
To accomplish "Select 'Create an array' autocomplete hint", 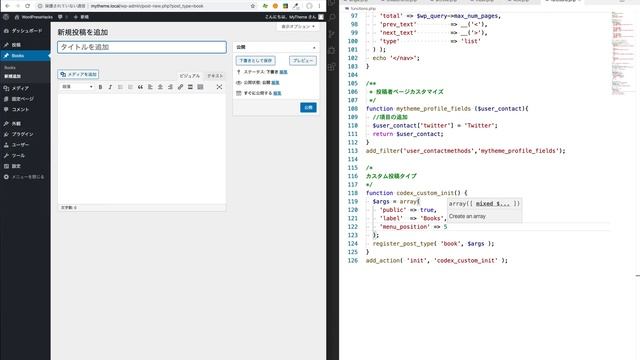I will pyautogui.click(x=467, y=216).
